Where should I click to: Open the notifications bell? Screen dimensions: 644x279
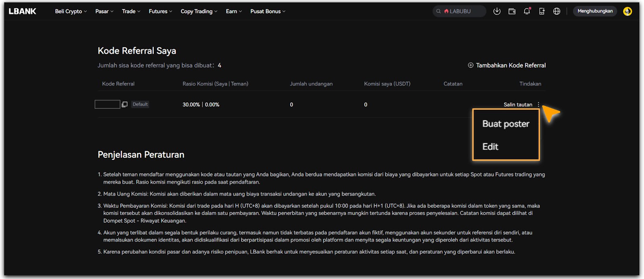click(527, 11)
